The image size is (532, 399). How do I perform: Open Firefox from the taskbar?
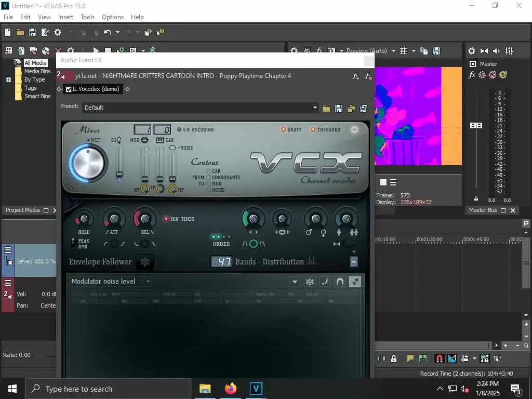tap(230, 389)
